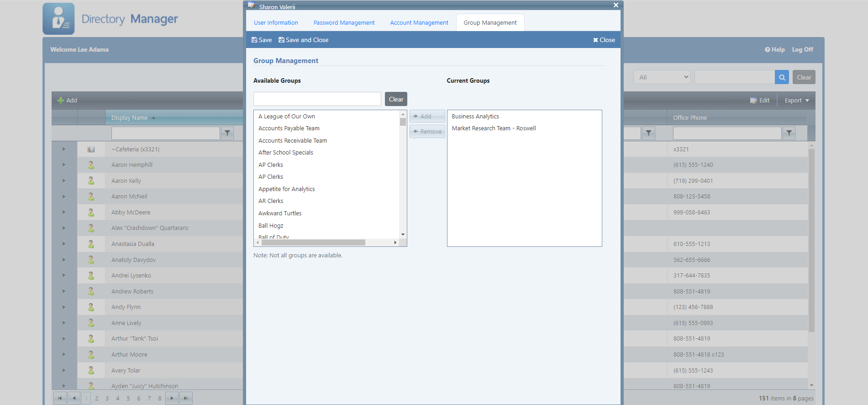Clear the Available Groups filter

(396, 99)
